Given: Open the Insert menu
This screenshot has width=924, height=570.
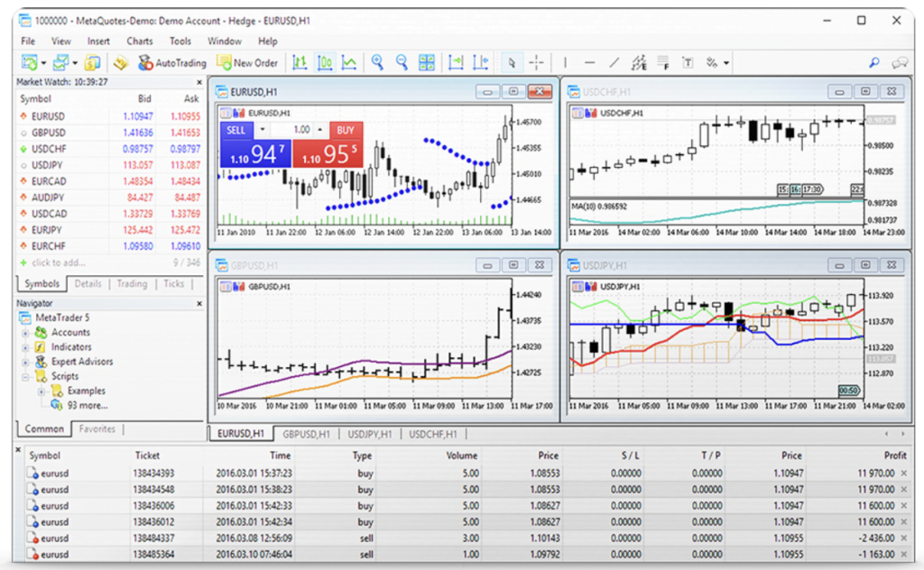Looking at the screenshot, I should point(98,41).
